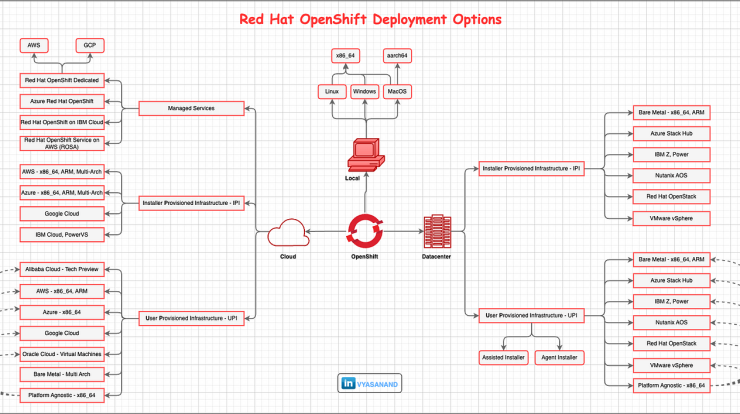Select the GCP box
This screenshot has width=740, height=414.
point(90,46)
